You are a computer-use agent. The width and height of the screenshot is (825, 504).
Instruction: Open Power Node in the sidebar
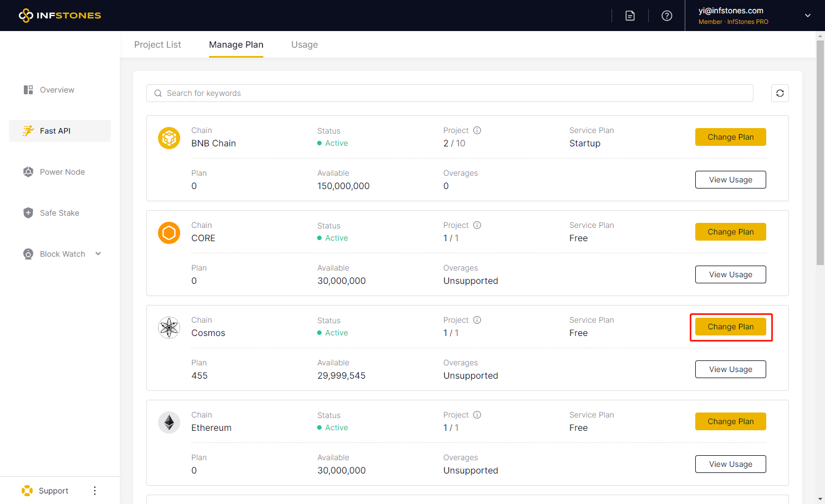60,172
